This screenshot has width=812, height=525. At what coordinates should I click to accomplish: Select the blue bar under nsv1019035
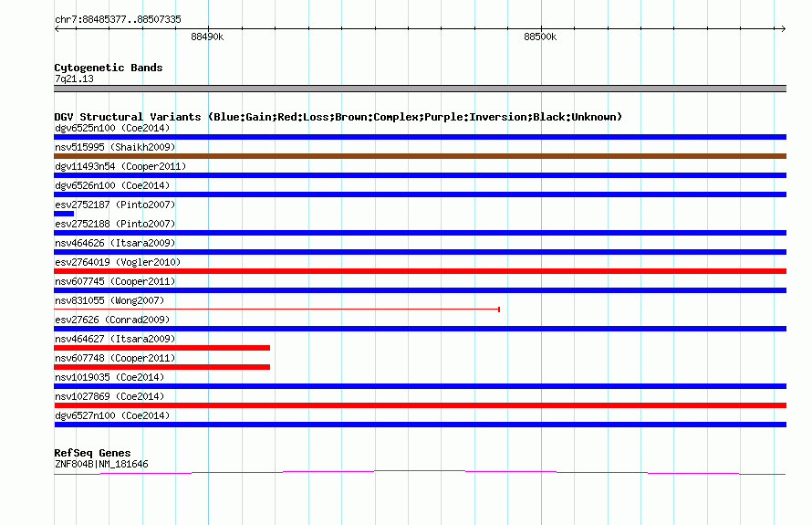(420, 386)
